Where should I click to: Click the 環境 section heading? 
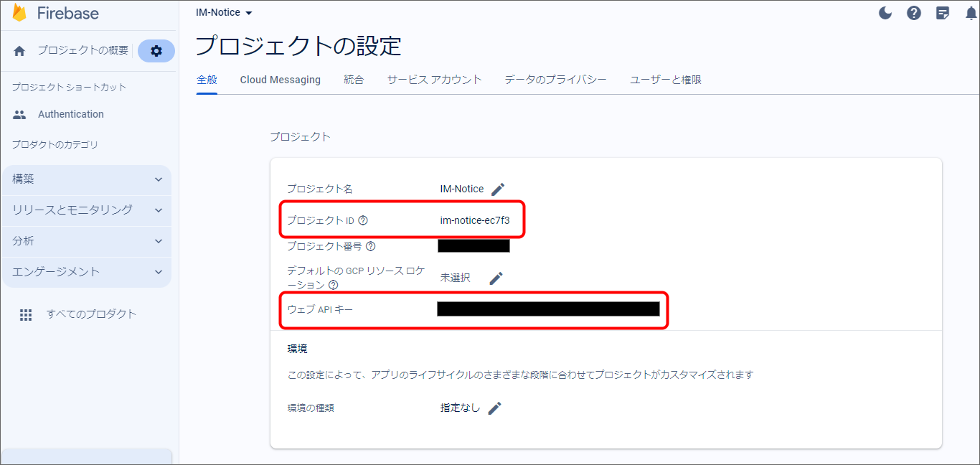point(298,349)
